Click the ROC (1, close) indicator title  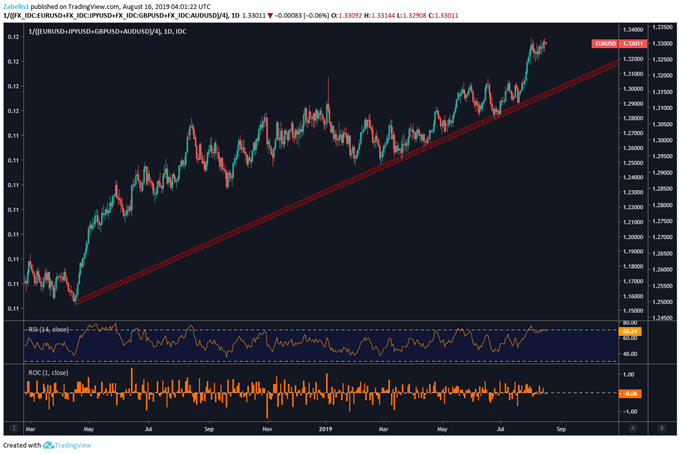(48, 372)
